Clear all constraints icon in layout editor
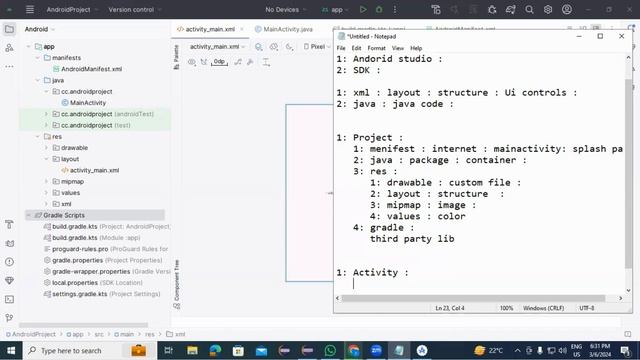Screen dimensions: 640x360 238,62
